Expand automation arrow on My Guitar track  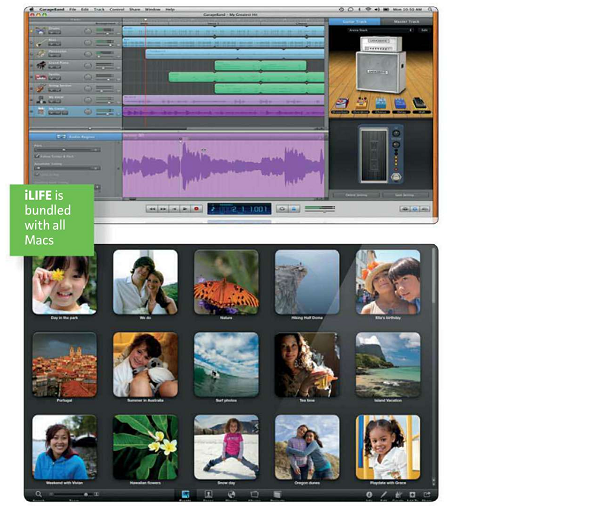119,114
